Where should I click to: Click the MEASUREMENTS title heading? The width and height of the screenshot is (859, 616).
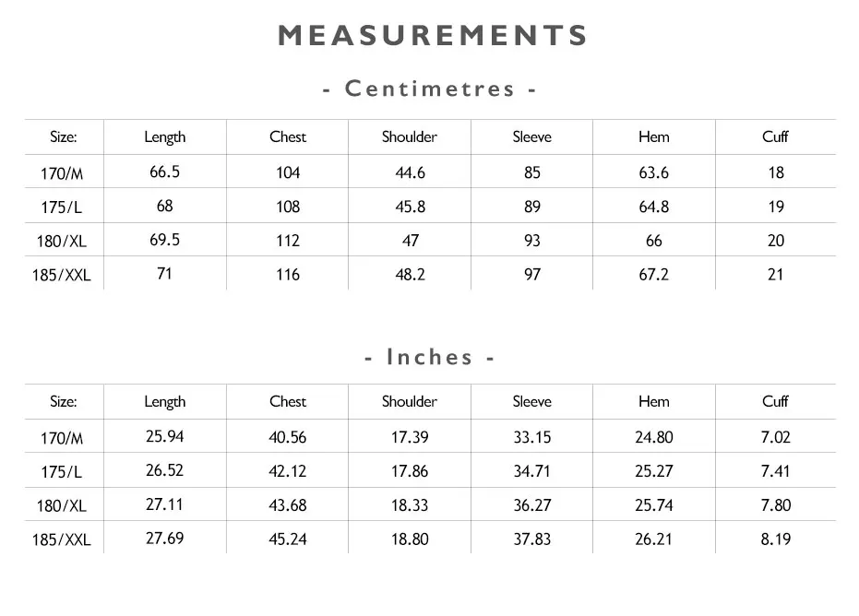click(432, 36)
